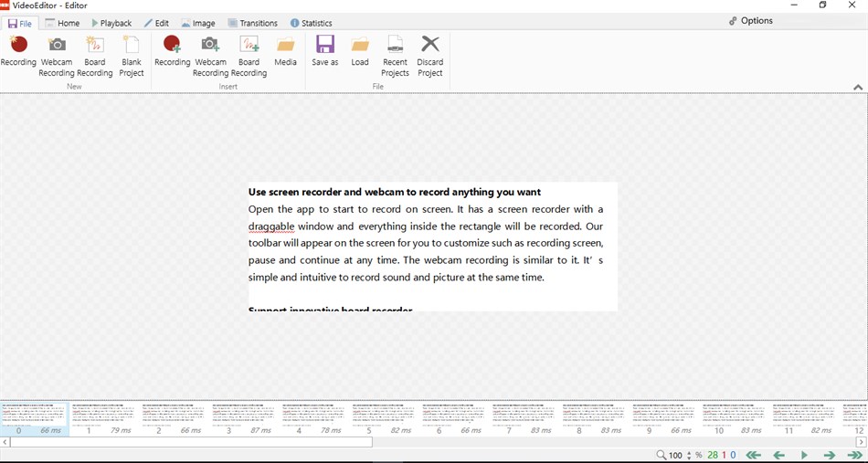Viewport: 868px width, 463px height.
Task: Adjust zoom with the stepper arrows
Action: (689, 456)
